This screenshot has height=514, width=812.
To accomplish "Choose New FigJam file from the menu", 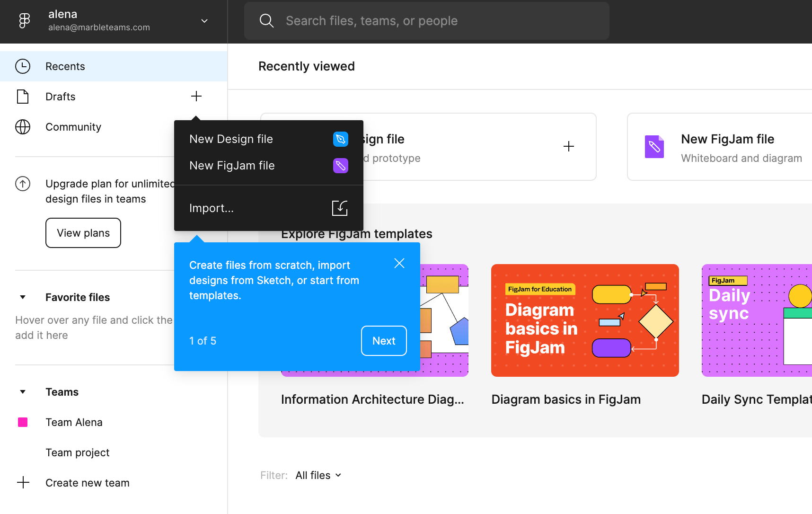I will click(x=231, y=165).
